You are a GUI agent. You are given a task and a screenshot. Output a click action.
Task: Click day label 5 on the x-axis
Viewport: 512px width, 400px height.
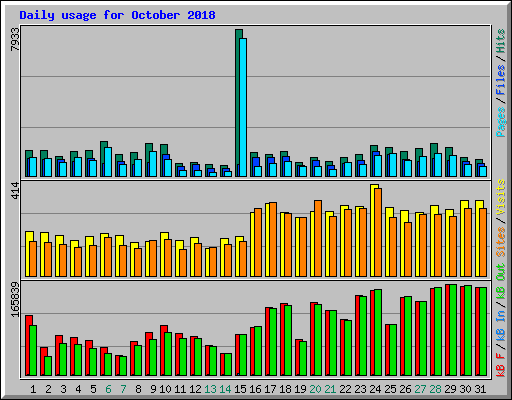93,389
